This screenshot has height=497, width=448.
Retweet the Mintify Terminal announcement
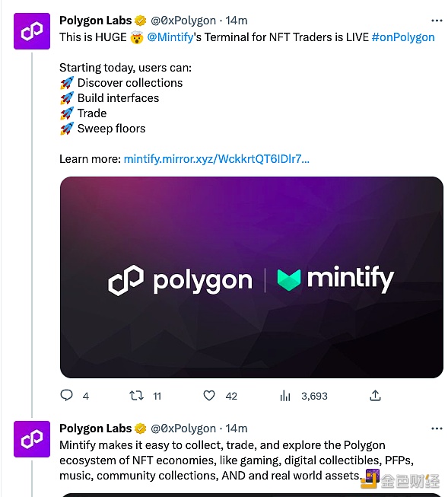tap(136, 395)
